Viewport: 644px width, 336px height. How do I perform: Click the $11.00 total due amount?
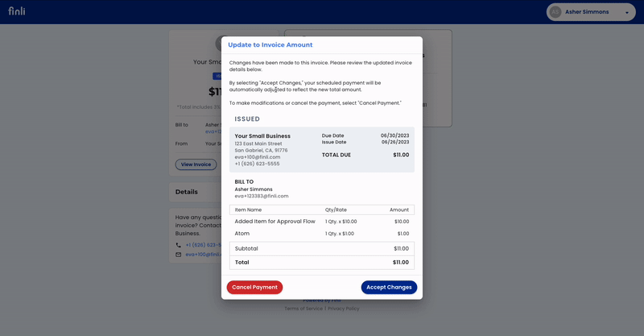click(x=401, y=155)
